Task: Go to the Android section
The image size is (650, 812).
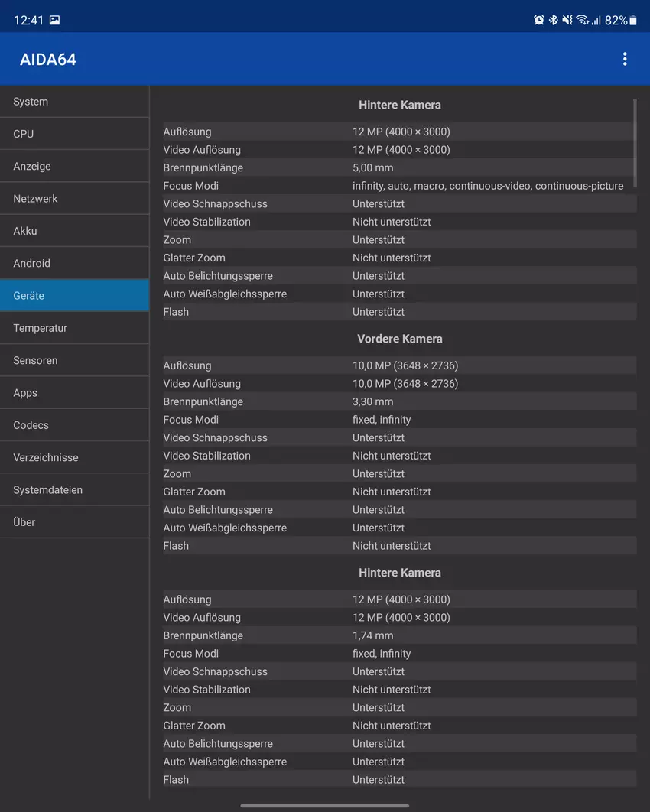Action: [x=74, y=263]
